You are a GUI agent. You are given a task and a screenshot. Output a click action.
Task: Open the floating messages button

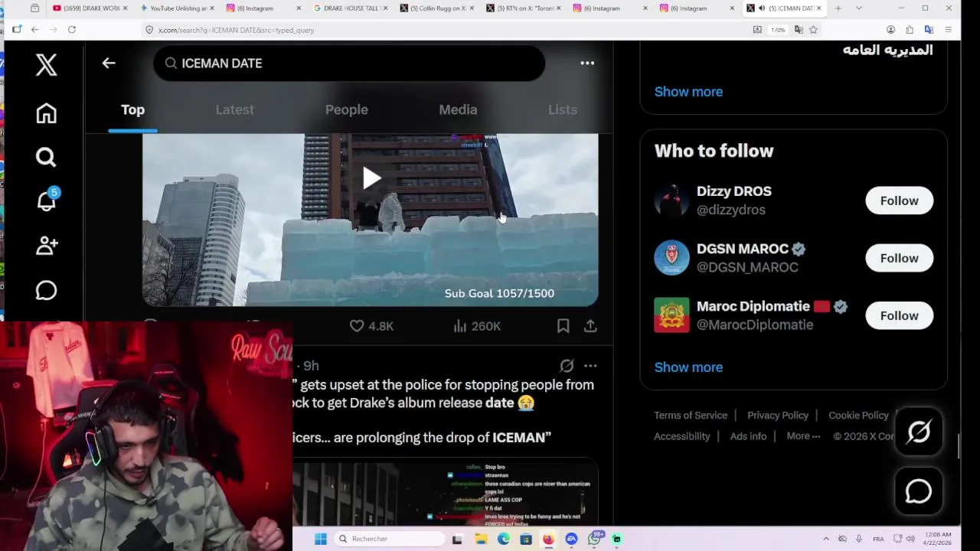pos(919,491)
